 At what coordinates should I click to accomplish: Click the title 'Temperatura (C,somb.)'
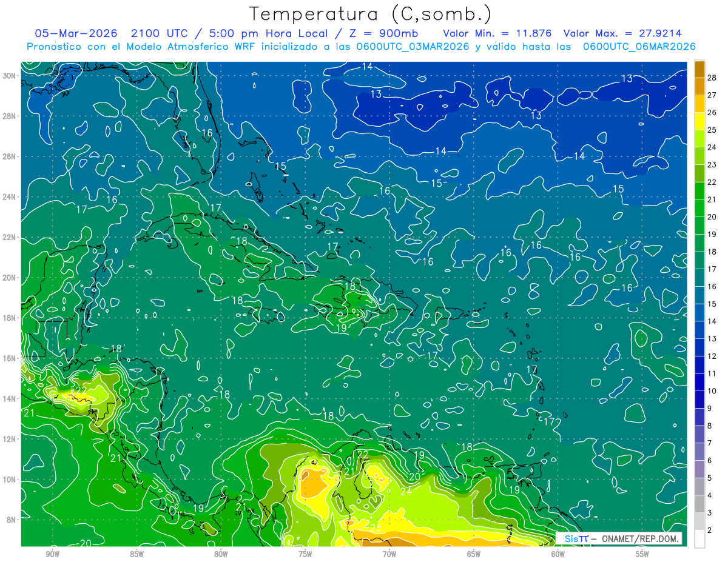[371, 15]
